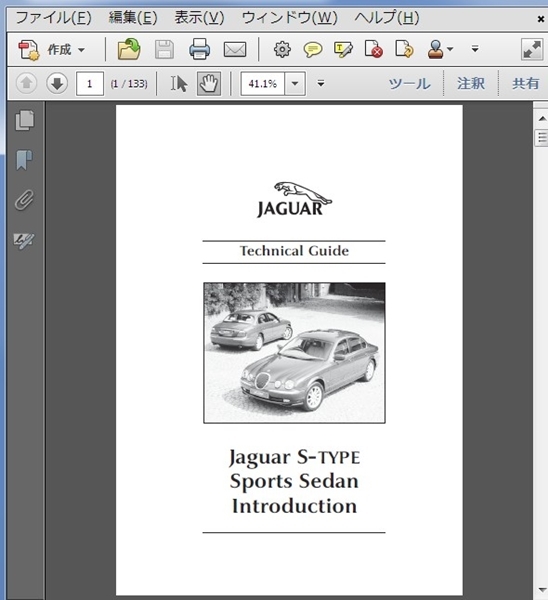Open the ウィンドウ(W) menu

pyautogui.click(x=289, y=18)
